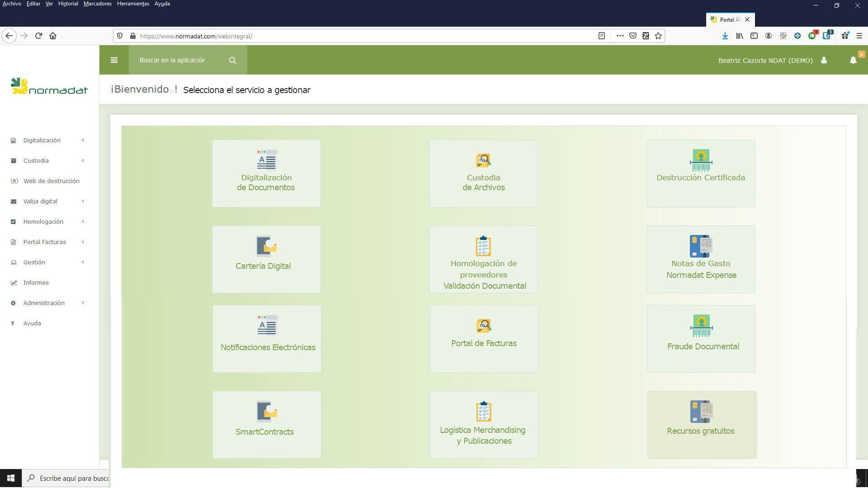Screen dimensions: 868x488
Task: Open the Historial menu
Action: pyautogui.click(x=68, y=4)
